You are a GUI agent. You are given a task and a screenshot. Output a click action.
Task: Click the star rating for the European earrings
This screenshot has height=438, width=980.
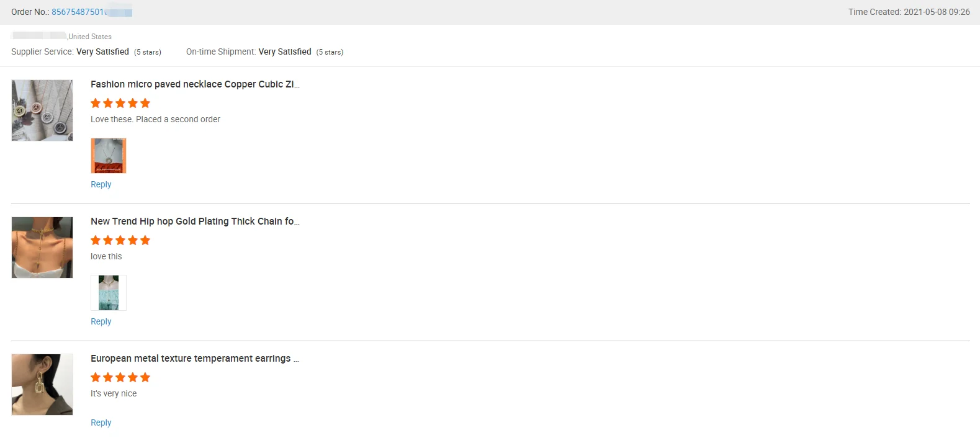(120, 377)
